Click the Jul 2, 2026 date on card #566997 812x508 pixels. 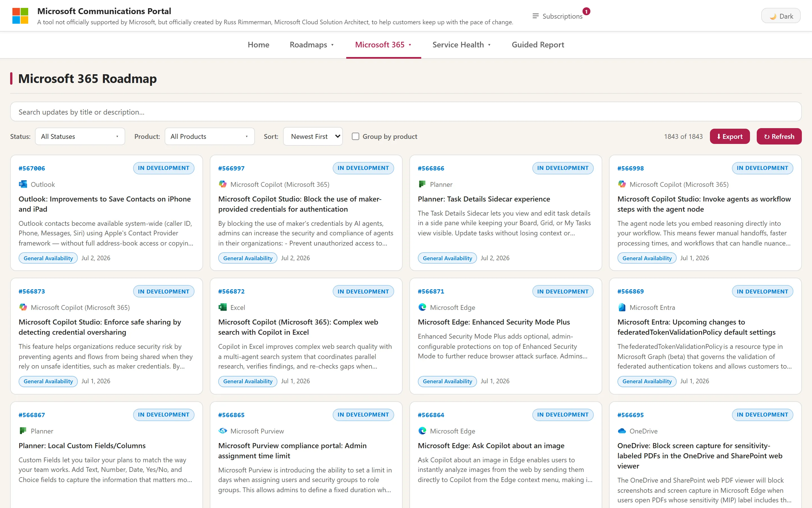click(295, 258)
